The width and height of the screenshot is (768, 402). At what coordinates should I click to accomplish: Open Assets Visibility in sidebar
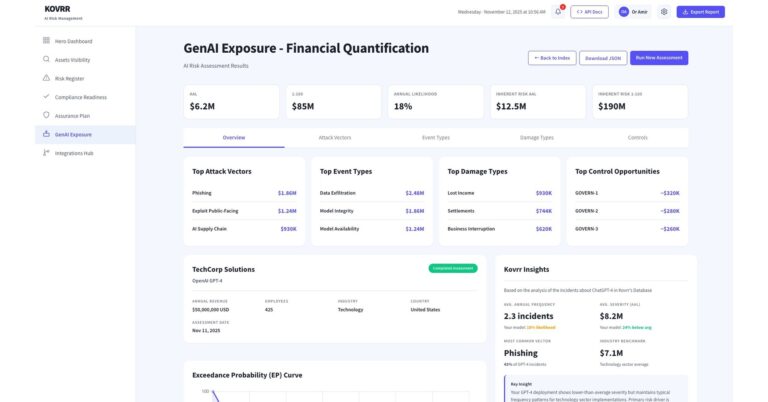click(85, 60)
